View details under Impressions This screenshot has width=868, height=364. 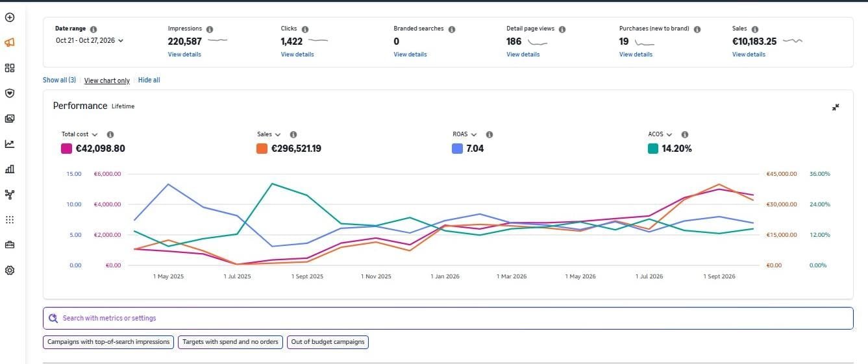[x=184, y=55]
